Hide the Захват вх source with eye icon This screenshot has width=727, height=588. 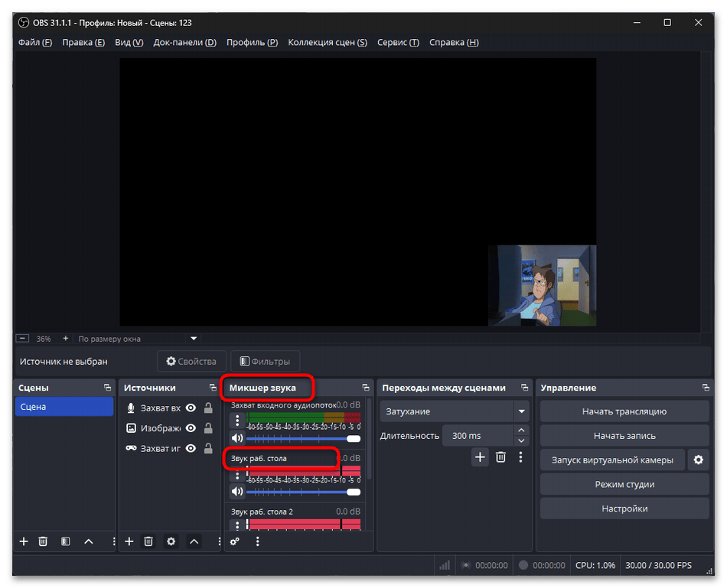pyautogui.click(x=191, y=408)
